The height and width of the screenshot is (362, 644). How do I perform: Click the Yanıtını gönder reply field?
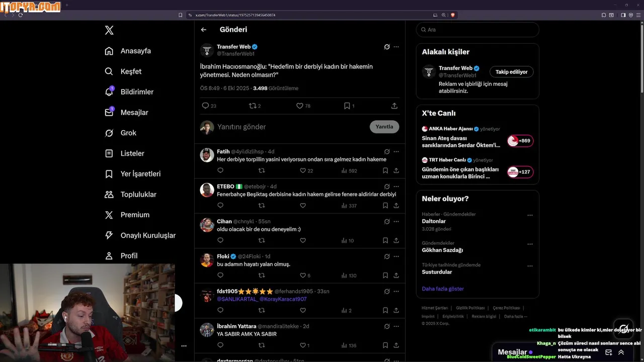[292, 127]
